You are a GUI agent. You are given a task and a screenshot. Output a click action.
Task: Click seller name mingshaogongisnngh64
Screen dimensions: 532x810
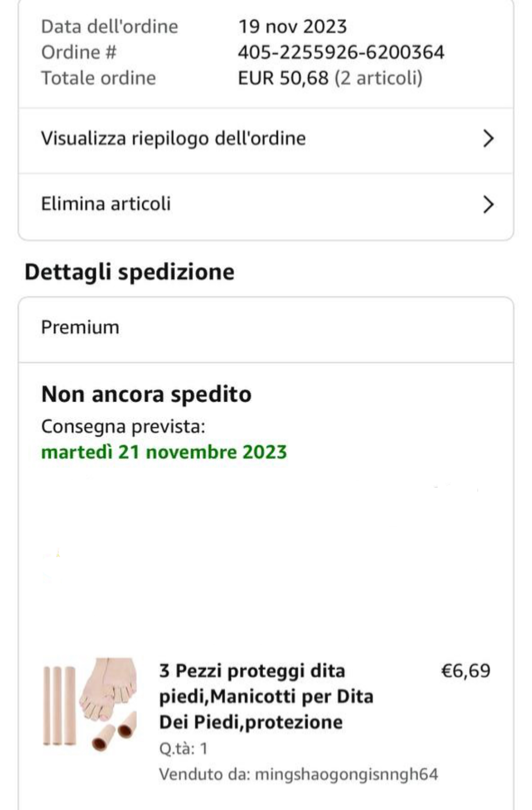tap(346, 774)
